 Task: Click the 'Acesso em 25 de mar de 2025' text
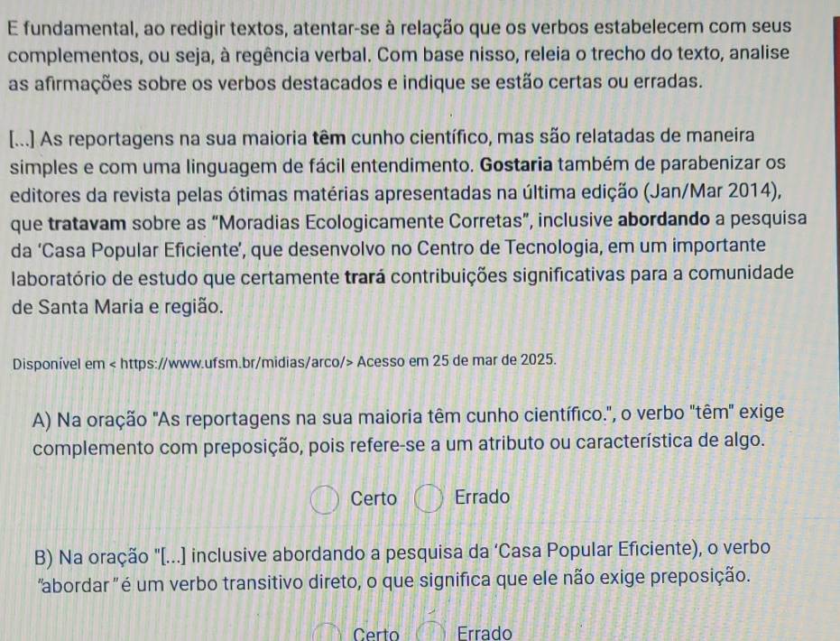[x=457, y=360]
